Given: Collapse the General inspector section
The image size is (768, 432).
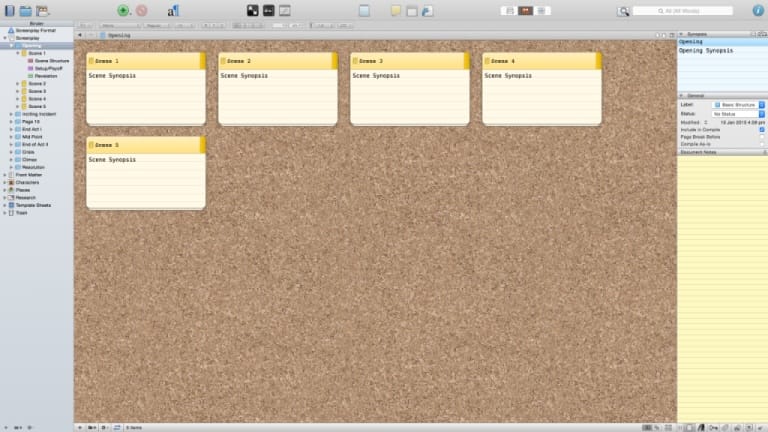Looking at the screenshot, I should (681, 96).
